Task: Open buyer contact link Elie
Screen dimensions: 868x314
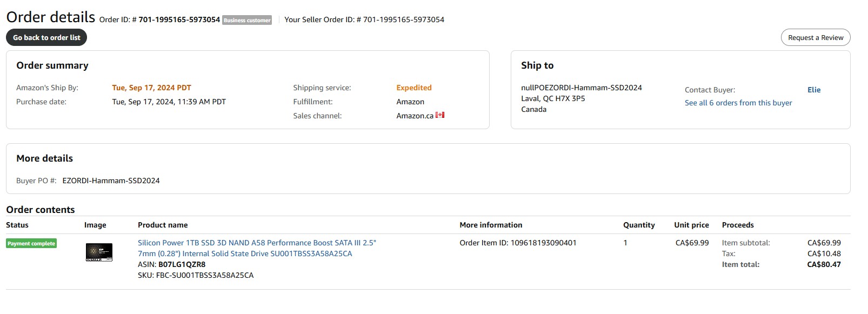Action: pos(814,90)
